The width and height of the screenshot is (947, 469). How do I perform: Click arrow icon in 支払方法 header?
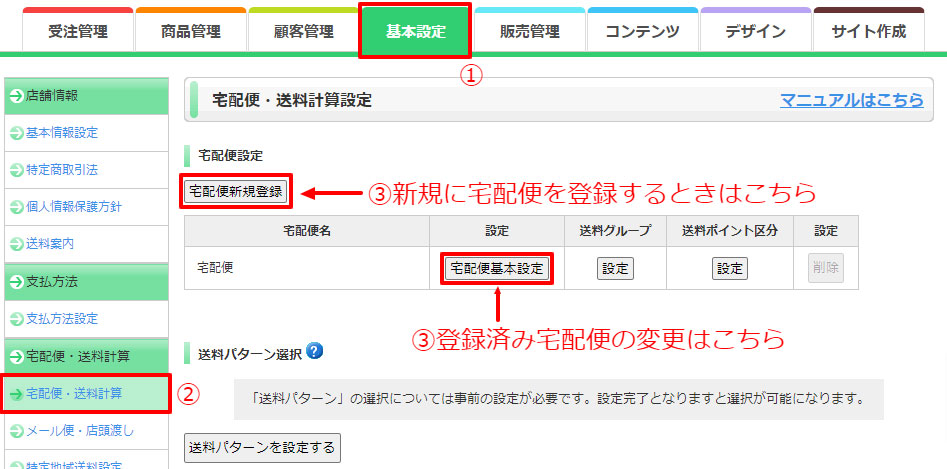coord(16,282)
